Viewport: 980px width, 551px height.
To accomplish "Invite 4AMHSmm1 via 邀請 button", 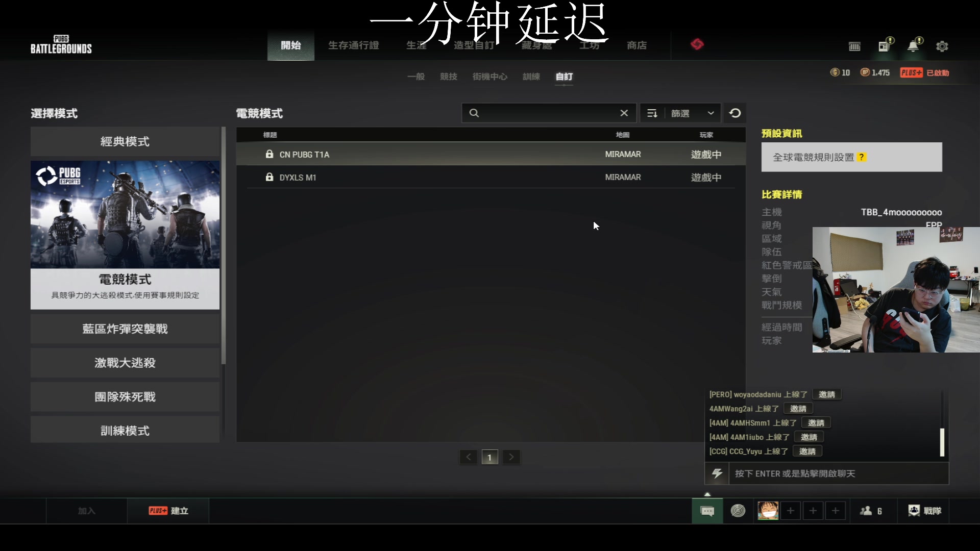I will click(x=816, y=423).
